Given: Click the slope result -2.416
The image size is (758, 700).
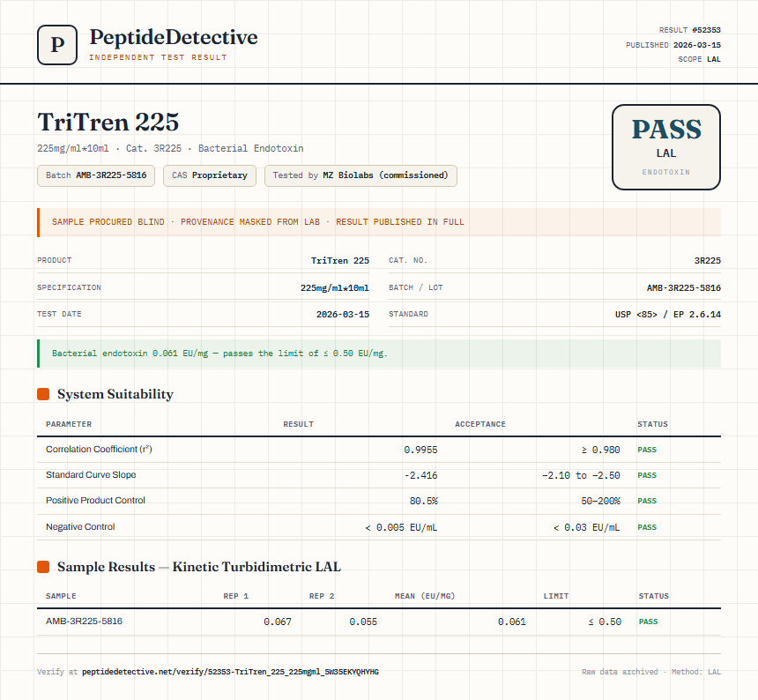Looking at the screenshot, I should [420, 475].
